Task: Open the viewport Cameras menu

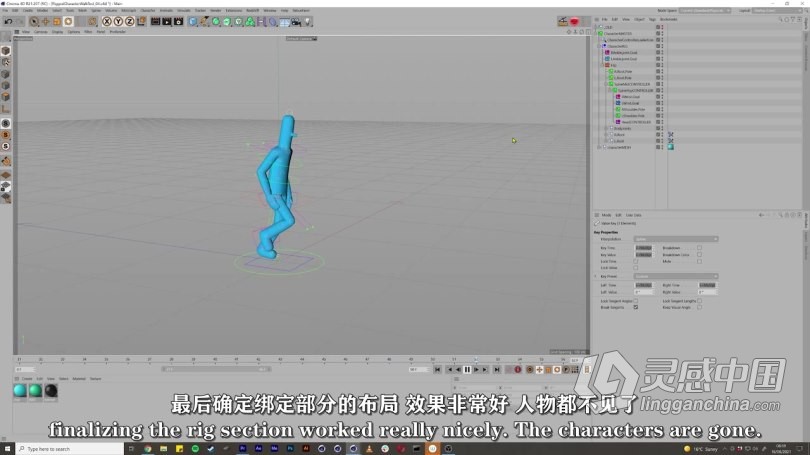Action: click(40, 32)
